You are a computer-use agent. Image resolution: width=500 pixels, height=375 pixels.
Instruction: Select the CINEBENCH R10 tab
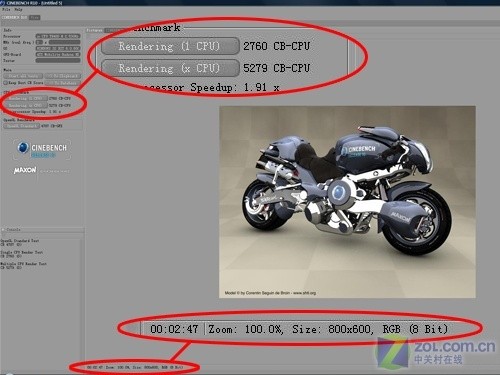click(x=14, y=17)
